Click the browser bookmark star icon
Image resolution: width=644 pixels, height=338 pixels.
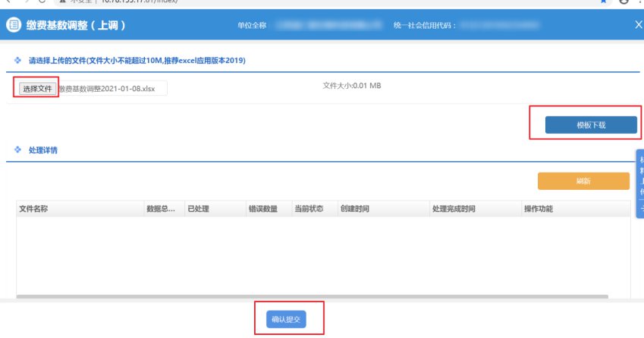coord(603,2)
